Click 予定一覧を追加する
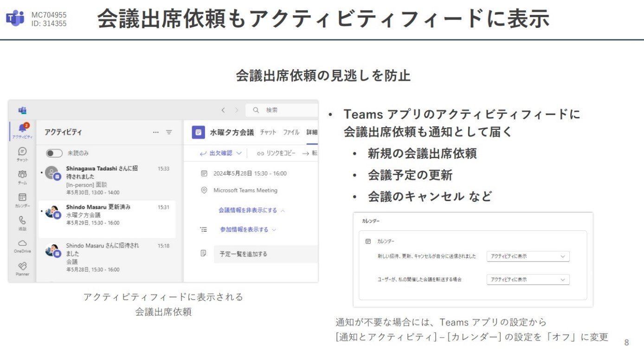This screenshot has width=644, height=359. tap(266, 254)
